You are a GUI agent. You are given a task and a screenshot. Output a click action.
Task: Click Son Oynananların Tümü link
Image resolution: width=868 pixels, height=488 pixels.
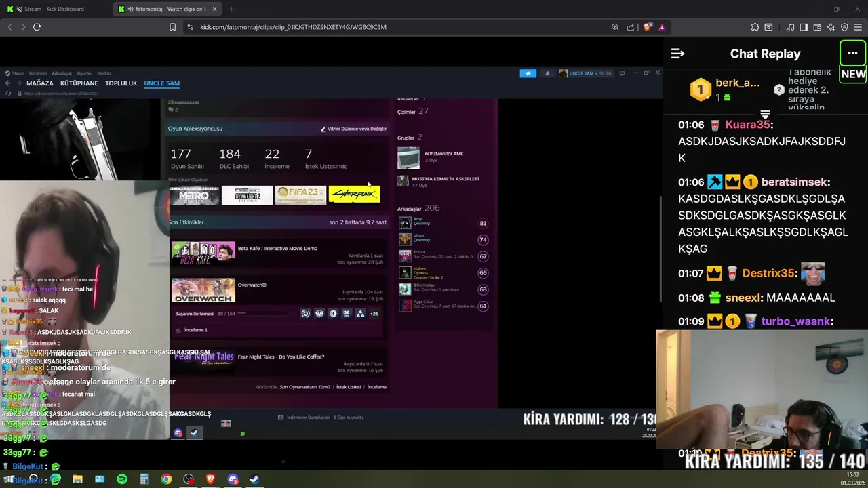pos(304,387)
